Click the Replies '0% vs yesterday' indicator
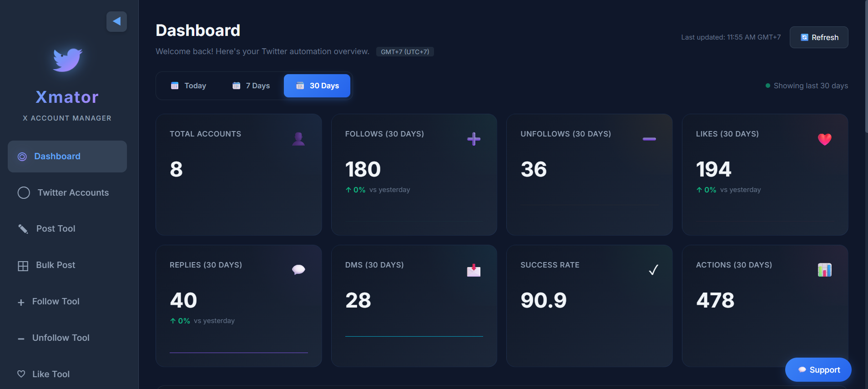 tap(202, 321)
